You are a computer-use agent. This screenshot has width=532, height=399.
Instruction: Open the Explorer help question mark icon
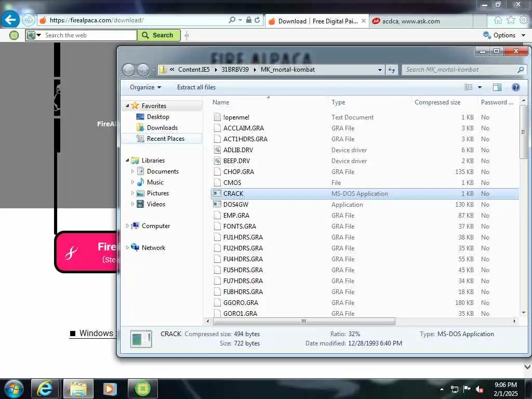516,87
